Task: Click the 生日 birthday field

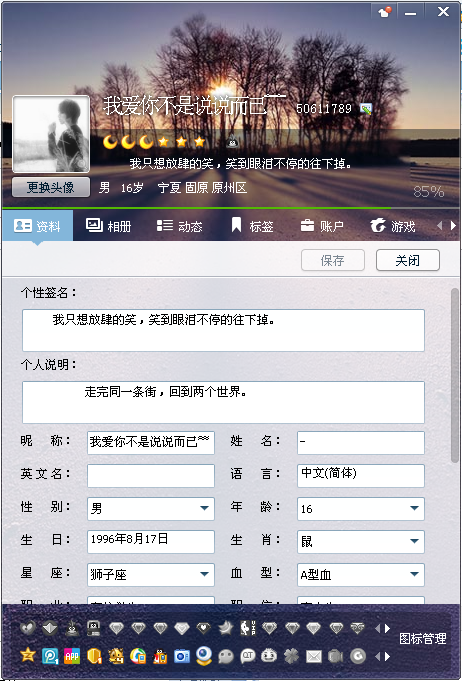Action: click(151, 542)
